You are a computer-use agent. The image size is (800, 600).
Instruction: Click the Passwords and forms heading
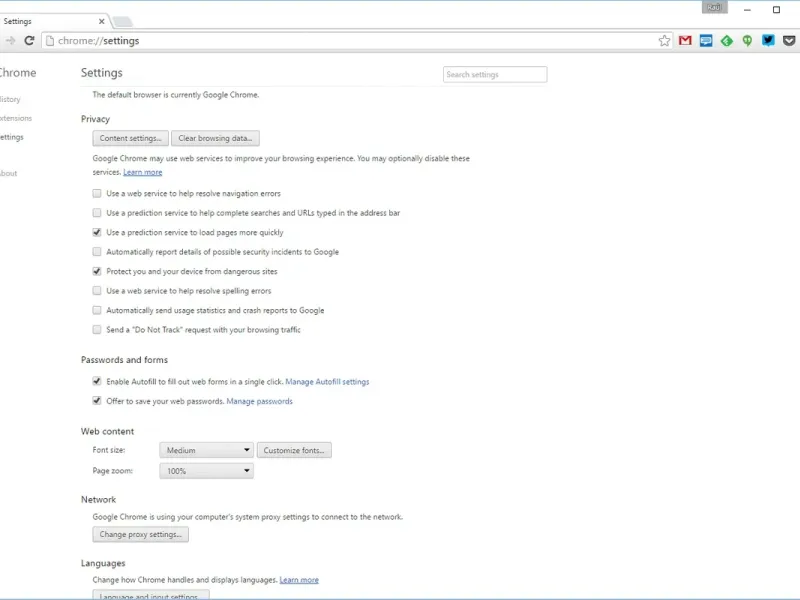124,360
